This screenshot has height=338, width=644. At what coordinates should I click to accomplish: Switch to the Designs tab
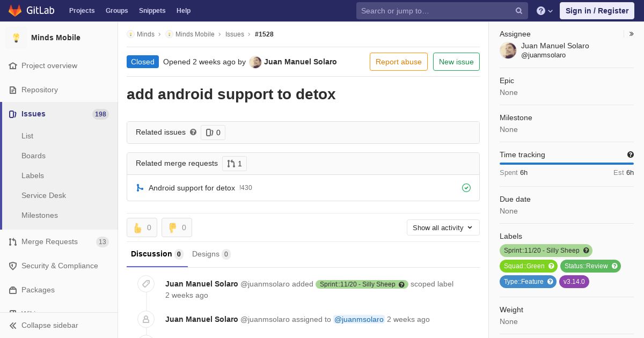coord(211,254)
